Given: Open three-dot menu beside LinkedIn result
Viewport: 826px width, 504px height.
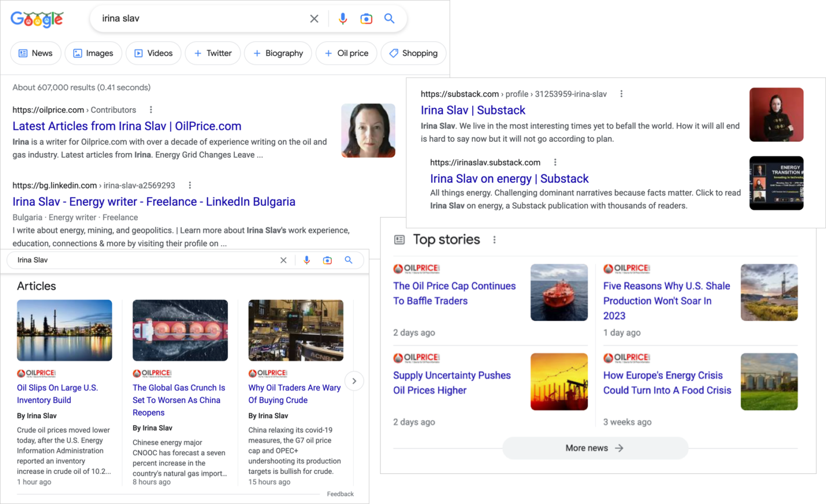Looking at the screenshot, I should 190,185.
